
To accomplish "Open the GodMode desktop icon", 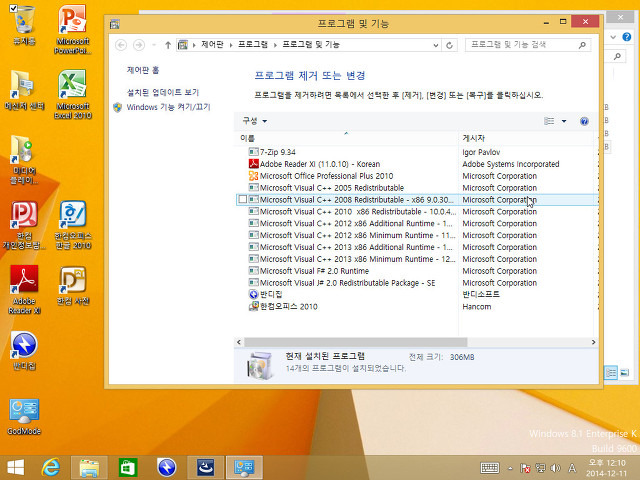I will (x=24, y=416).
